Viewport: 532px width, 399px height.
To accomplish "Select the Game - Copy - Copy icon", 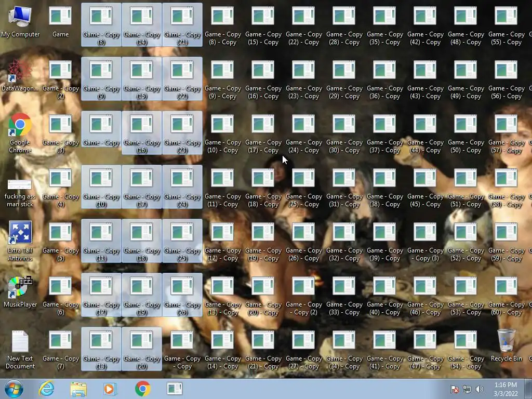I will point(182,350).
